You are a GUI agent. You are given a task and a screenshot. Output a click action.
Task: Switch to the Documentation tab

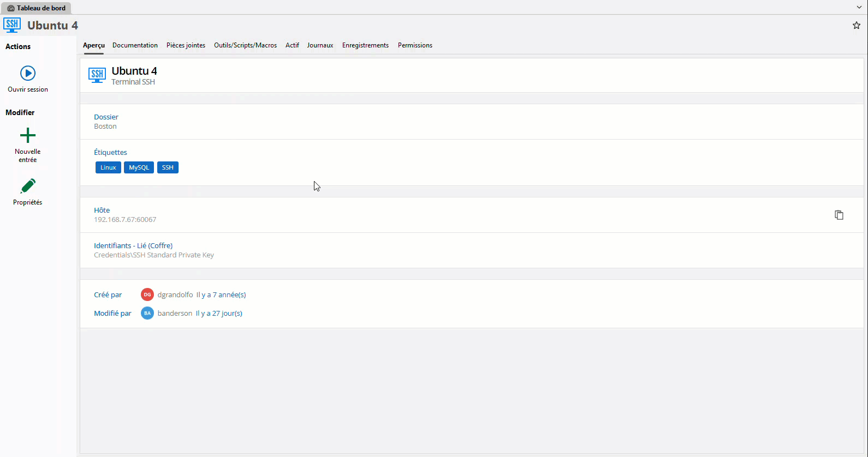pos(135,45)
